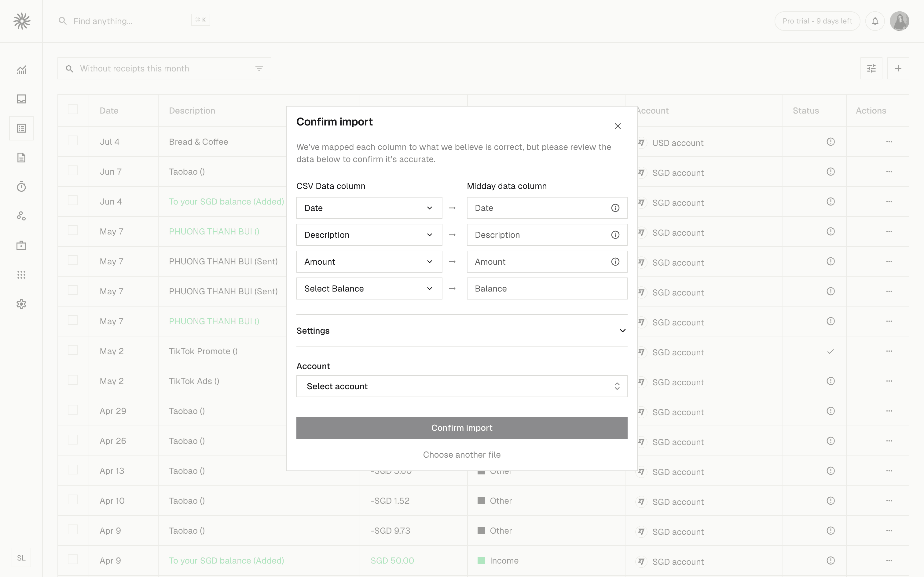This screenshot has height=577, width=924.
Task: Expand the Settings section in dialog
Action: (x=462, y=330)
